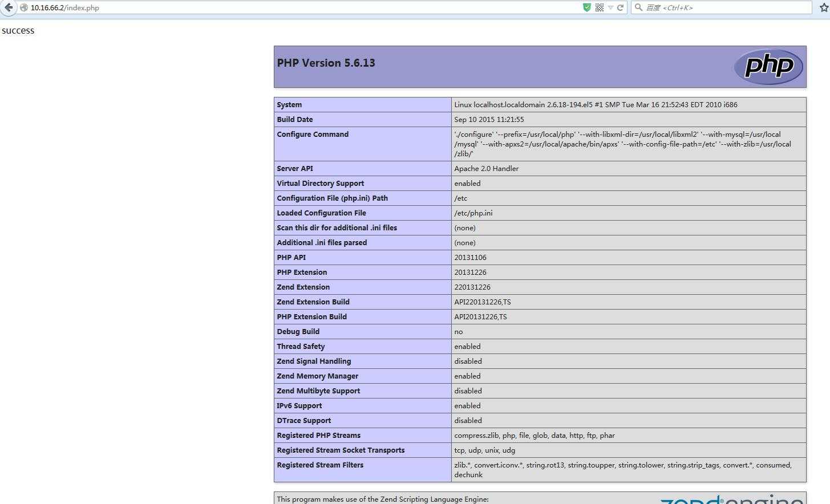Select the 'enabled' value for IPv6 Support
This screenshot has height=504, width=830.
tap(467, 406)
